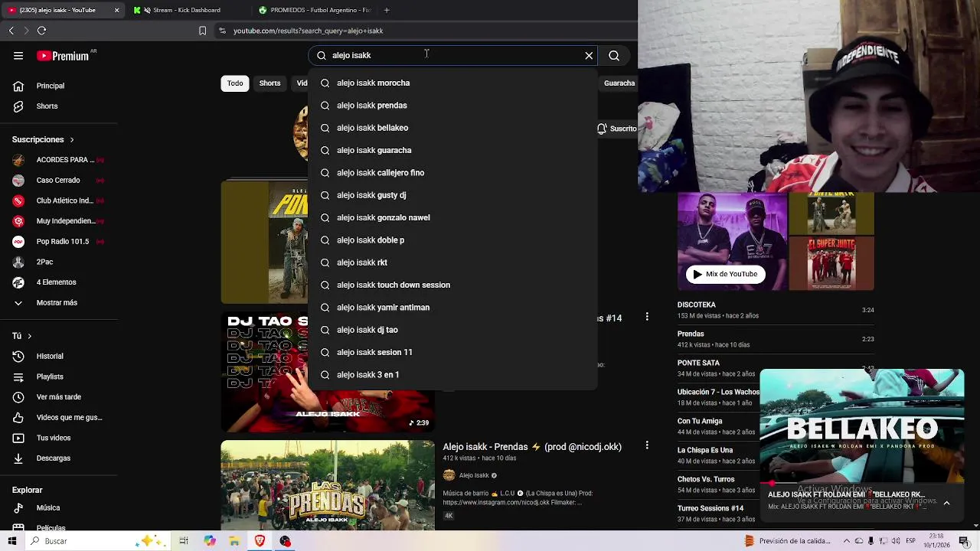
Task: Open site settings icon beside the URL
Action: click(x=222, y=31)
